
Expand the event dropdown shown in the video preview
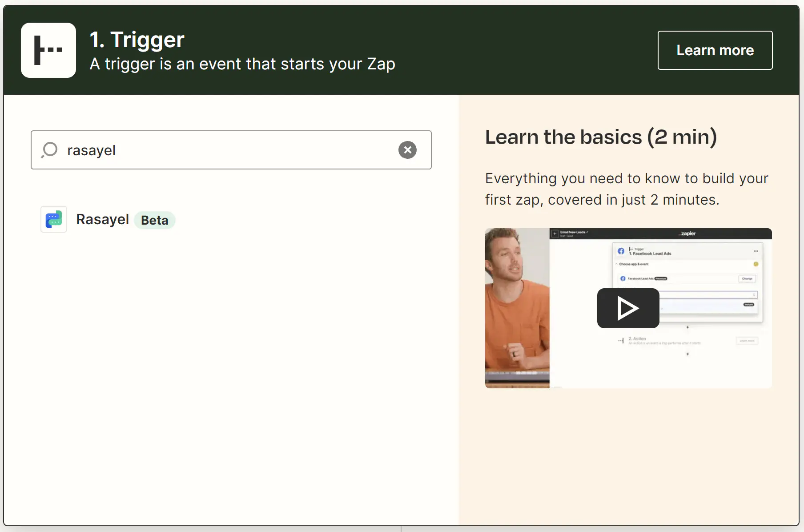pos(754,295)
